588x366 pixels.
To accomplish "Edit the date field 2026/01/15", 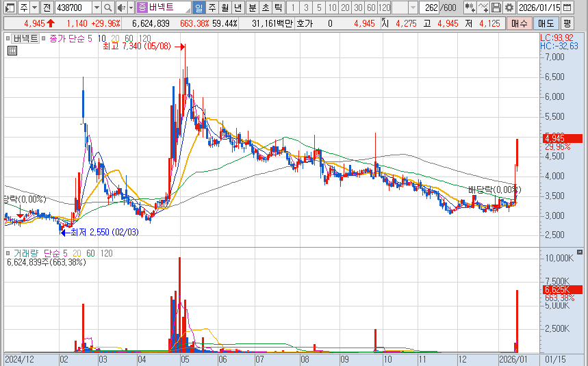I will (x=539, y=7).
